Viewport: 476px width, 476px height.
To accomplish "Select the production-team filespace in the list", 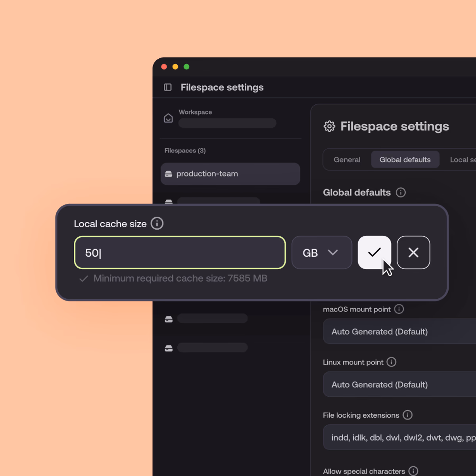I will pos(230,174).
